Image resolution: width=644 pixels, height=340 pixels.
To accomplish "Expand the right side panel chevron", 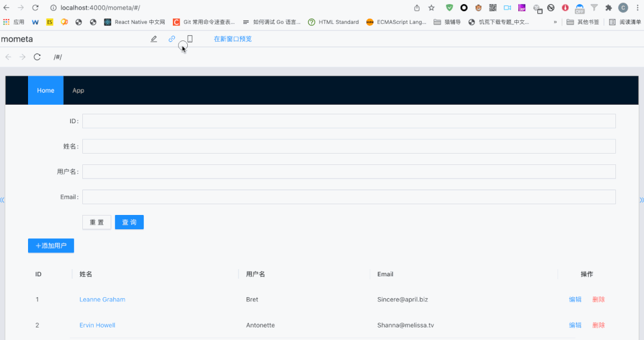I will pyautogui.click(x=642, y=200).
